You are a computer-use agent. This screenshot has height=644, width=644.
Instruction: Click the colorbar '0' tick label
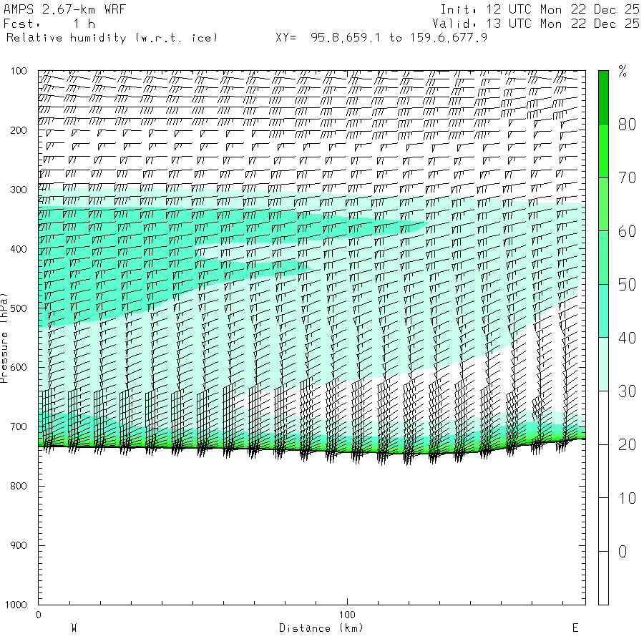(x=623, y=552)
